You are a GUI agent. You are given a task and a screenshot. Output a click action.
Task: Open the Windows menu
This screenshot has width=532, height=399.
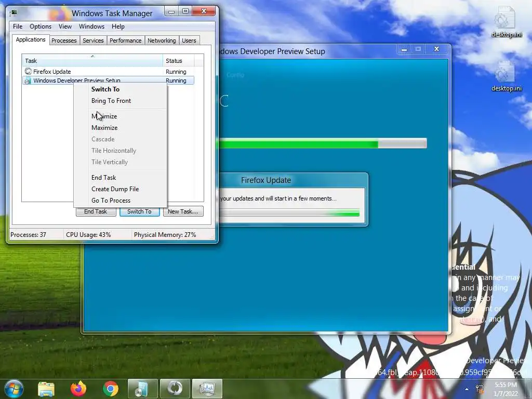(x=91, y=26)
